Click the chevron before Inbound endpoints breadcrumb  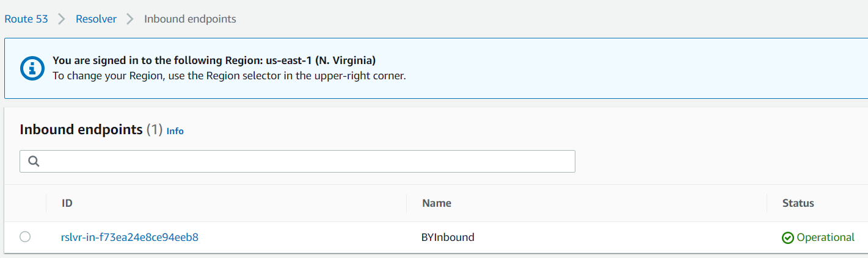point(130,19)
